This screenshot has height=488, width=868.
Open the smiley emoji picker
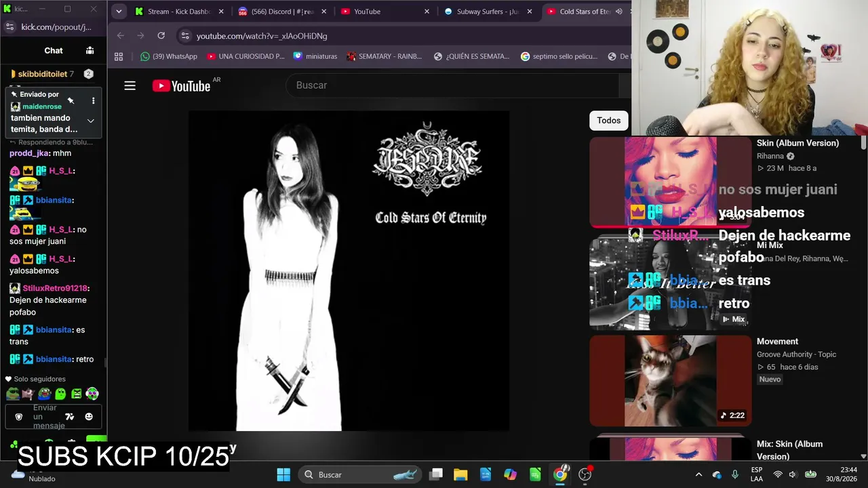pos(89,417)
